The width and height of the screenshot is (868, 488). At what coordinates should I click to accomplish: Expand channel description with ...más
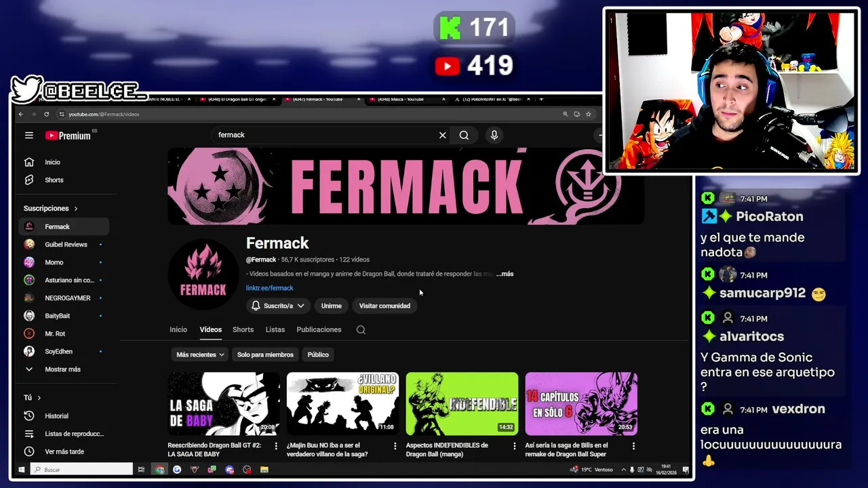click(x=505, y=274)
